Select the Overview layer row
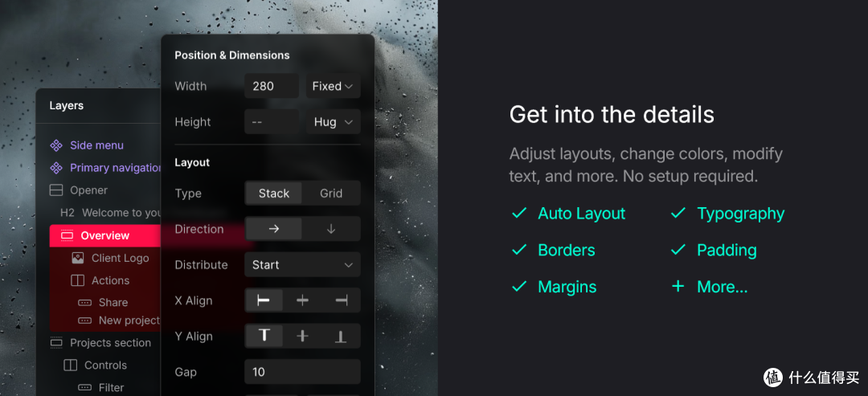 tap(105, 235)
